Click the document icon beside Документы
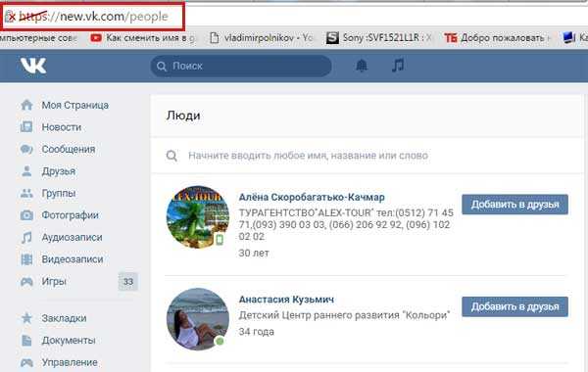Image resolution: width=588 pixels, height=372 pixels. point(26,340)
